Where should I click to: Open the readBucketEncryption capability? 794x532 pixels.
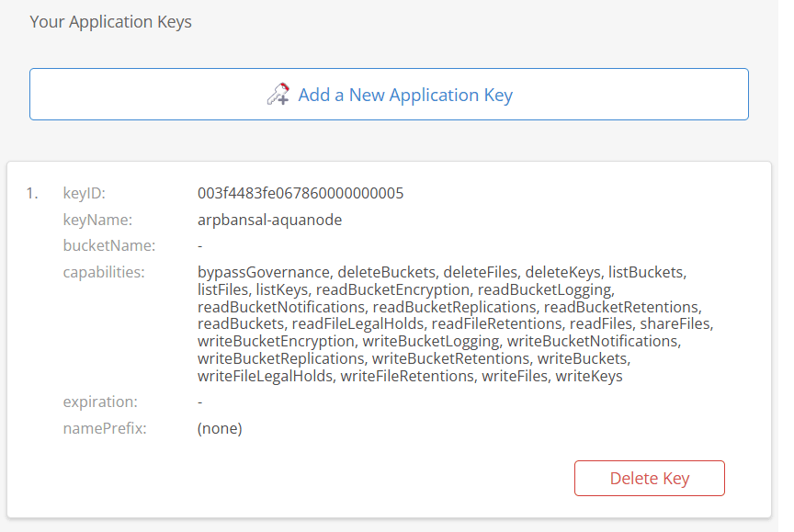(392, 289)
